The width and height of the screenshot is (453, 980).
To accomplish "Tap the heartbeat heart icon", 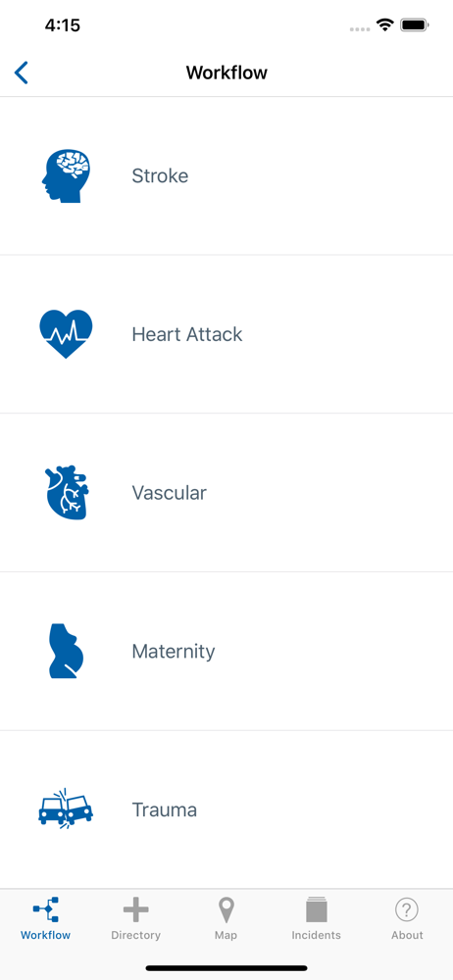I will click(x=66, y=334).
